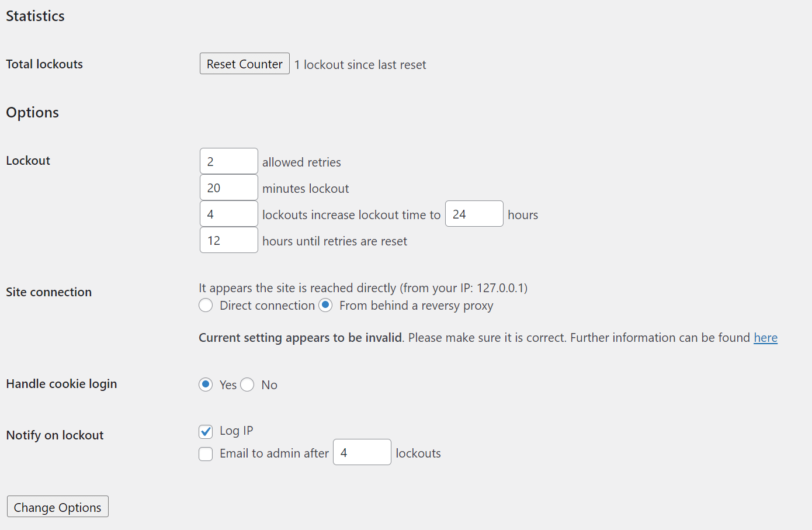Focus the lockouts increase count field
The image size is (812, 530).
(x=228, y=214)
